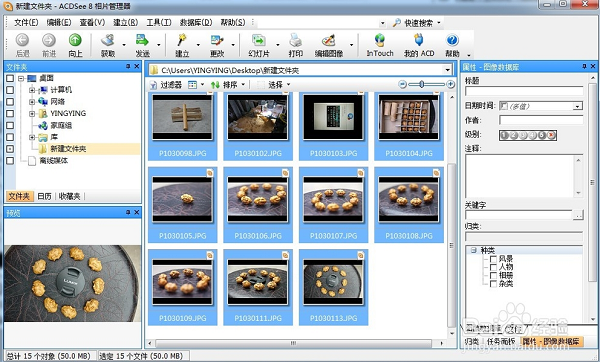Screen dimensions: 600x362
Task: Click the 向上 (Up) green arrow icon
Action: 75,40
